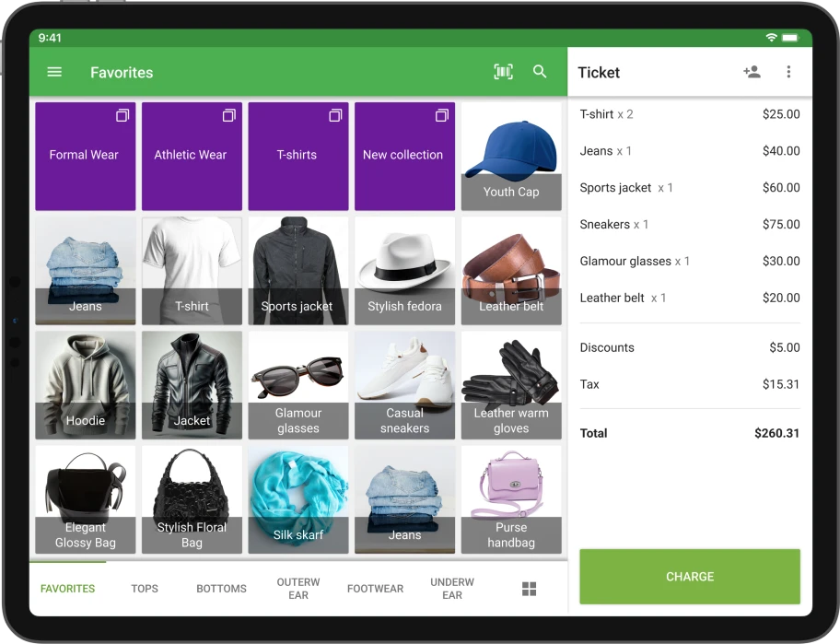Switch to the Tops tab

coord(144,588)
